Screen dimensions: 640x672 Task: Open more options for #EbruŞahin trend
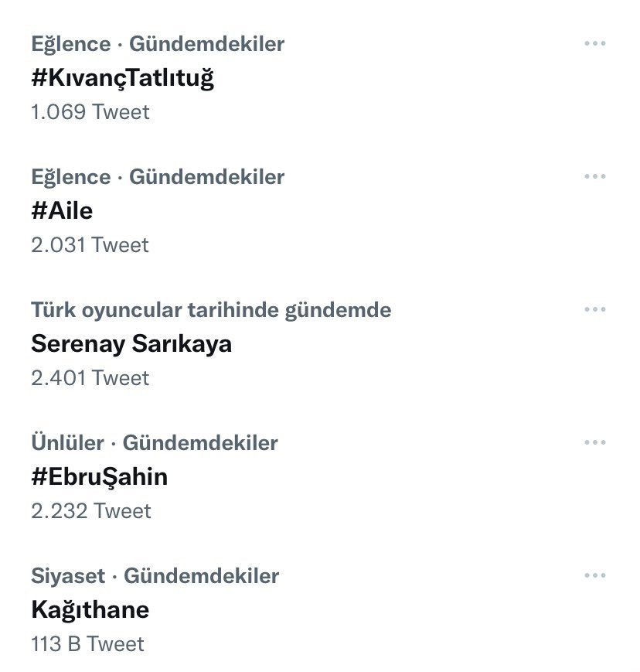594,443
